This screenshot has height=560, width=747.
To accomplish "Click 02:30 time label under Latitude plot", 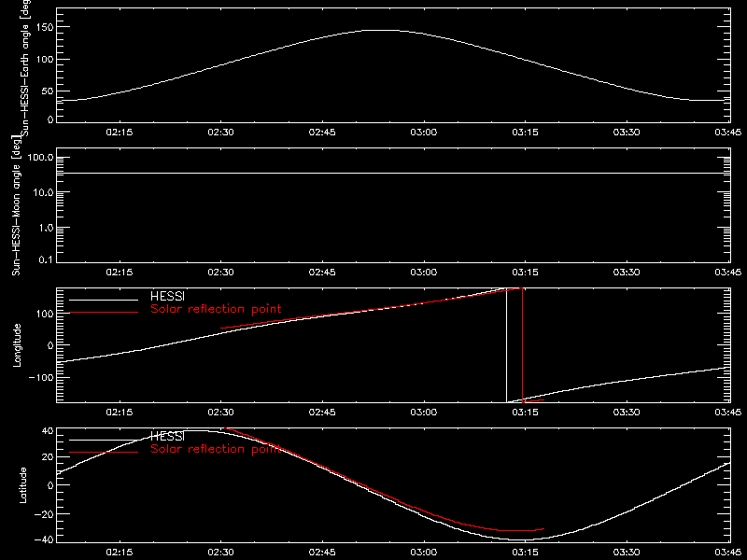I will pos(220,552).
